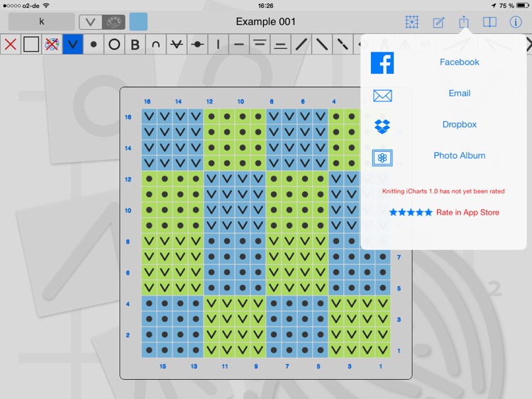
Task: Tap the Facebook logo icon
Action: tap(382, 62)
